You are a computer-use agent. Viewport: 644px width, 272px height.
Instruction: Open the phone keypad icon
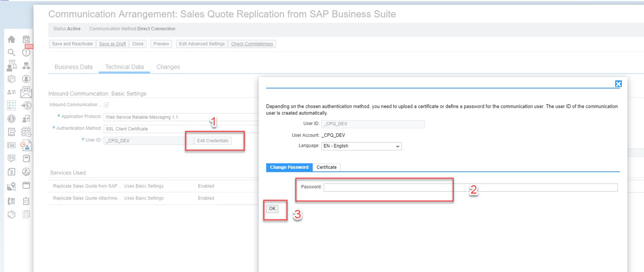pos(11,201)
